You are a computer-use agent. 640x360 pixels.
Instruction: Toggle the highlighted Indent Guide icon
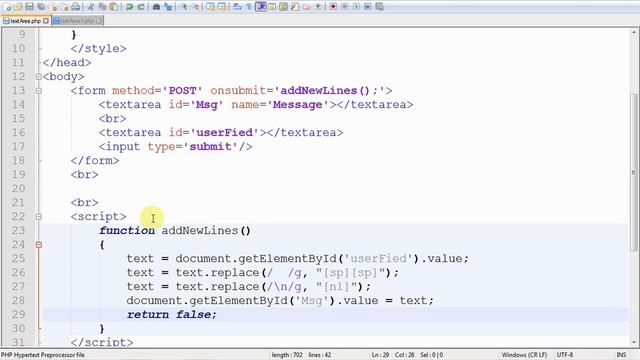(x=261, y=7)
